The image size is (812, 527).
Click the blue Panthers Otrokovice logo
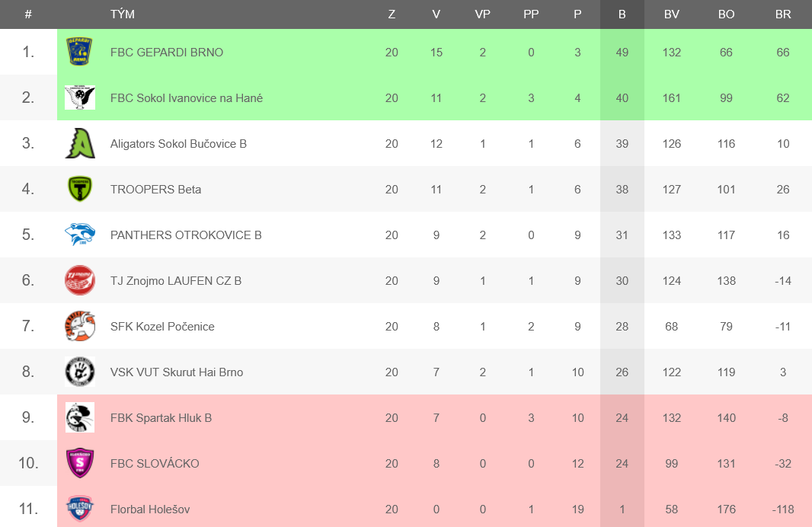[80, 235]
